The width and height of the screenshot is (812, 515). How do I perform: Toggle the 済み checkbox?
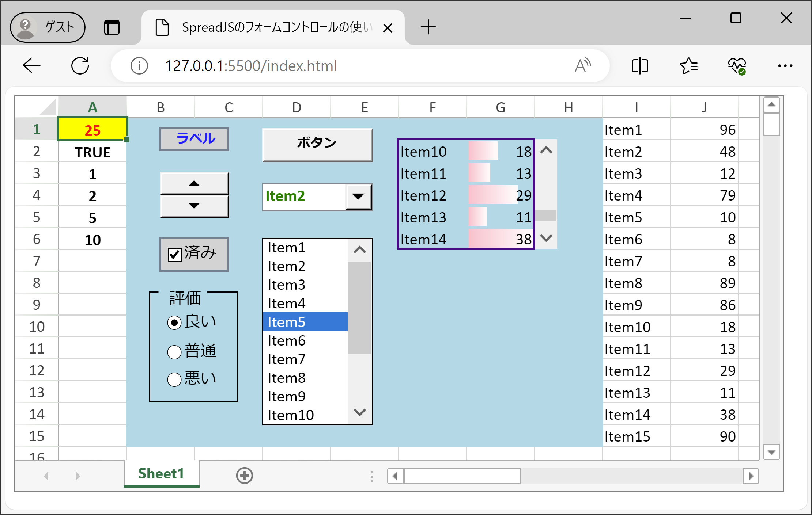175,255
